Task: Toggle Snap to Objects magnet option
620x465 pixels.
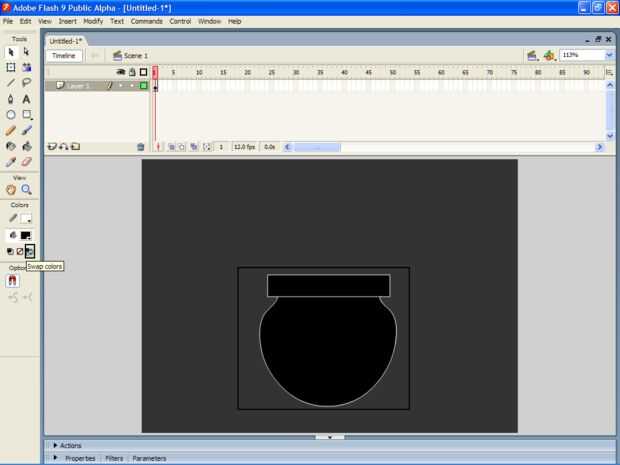Action: pyautogui.click(x=12, y=281)
